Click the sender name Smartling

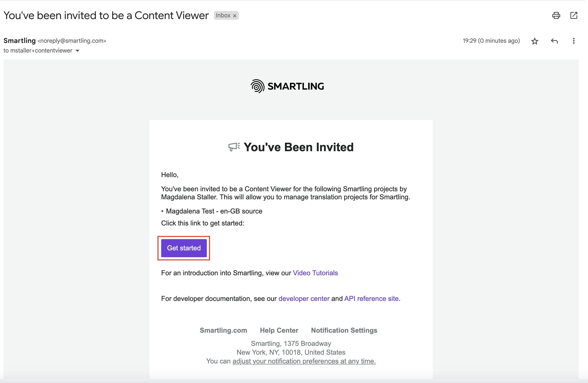point(20,41)
